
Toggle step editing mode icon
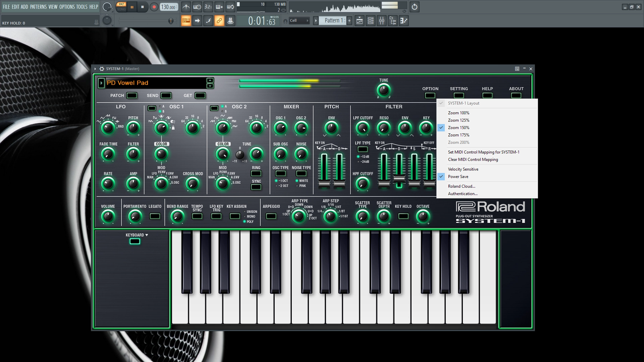point(208,21)
